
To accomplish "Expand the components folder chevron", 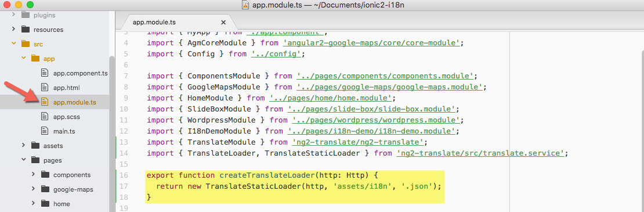I will [x=33, y=175].
